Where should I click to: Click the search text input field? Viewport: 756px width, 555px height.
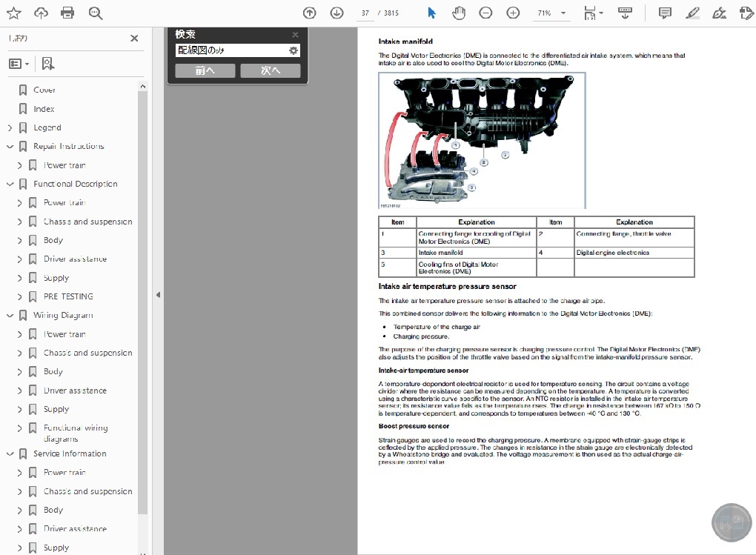pos(231,50)
